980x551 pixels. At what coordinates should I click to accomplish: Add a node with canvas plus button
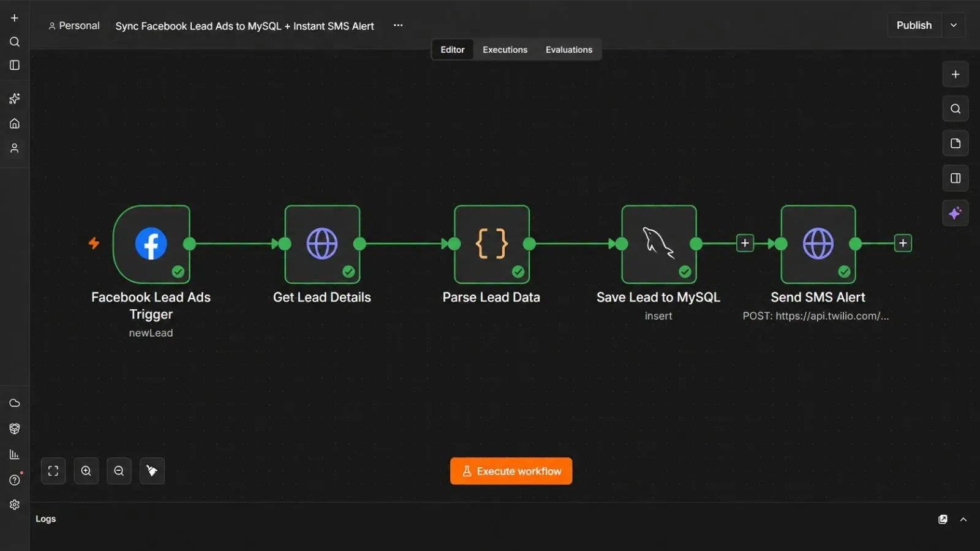(956, 75)
